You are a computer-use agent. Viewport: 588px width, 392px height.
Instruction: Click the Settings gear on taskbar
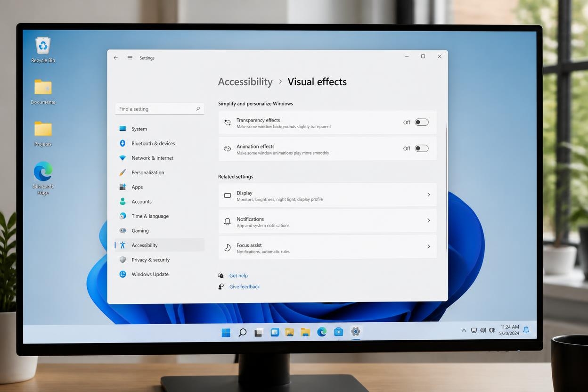[356, 331]
